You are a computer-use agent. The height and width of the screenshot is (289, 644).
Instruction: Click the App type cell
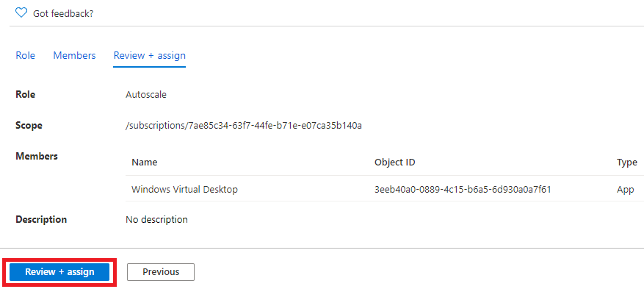[625, 190]
